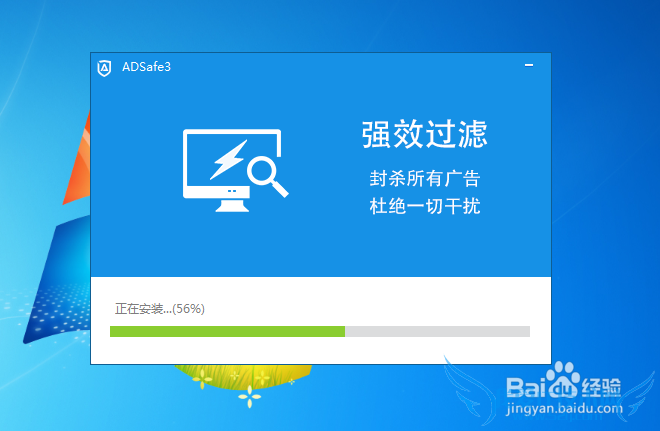Click the 封杀所有广告 text line

coord(425,178)
